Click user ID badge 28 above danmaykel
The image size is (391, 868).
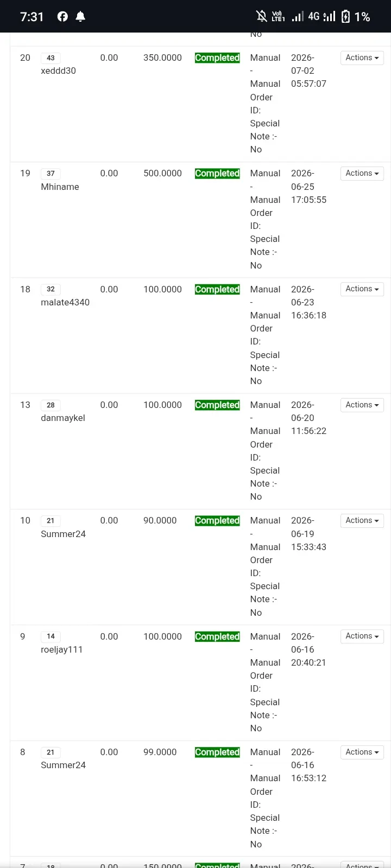point(51,405)
